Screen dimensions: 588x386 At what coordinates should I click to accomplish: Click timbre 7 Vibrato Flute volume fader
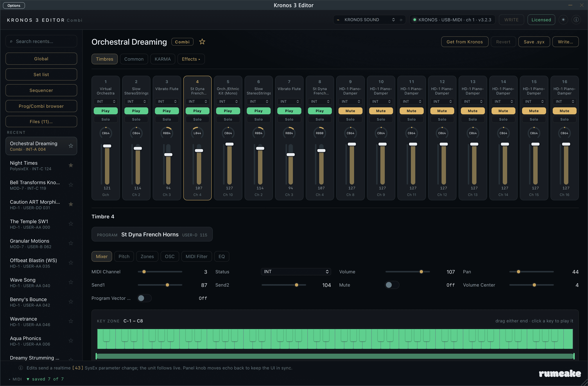click(x=291, y=164)
